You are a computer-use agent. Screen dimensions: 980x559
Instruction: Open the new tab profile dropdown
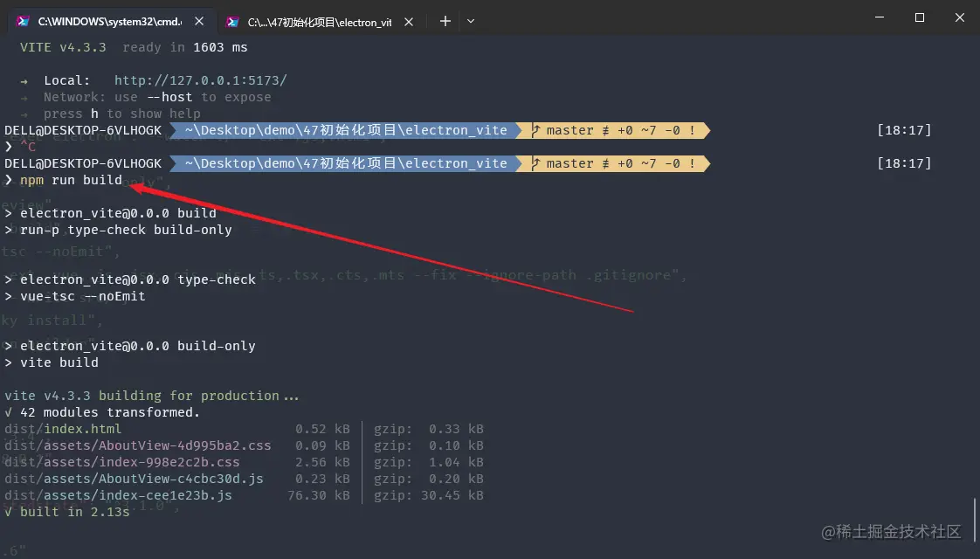click(471, 21)
